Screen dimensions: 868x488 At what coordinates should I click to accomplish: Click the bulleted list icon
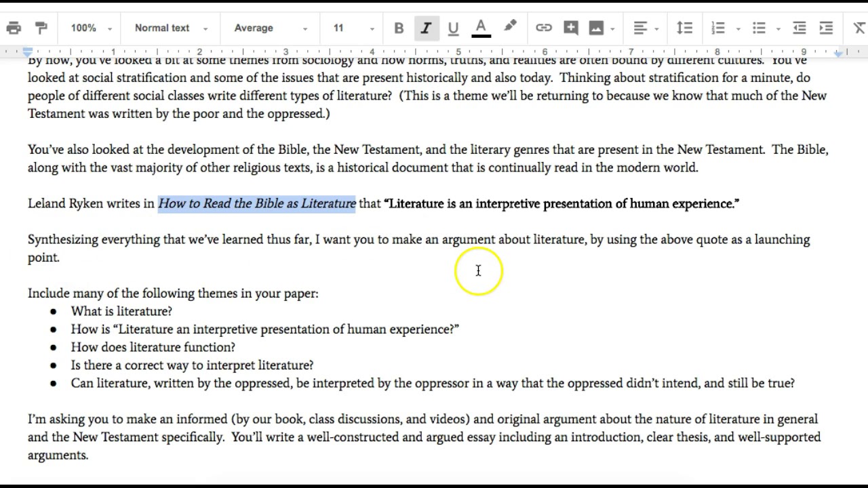click(759, 28)
